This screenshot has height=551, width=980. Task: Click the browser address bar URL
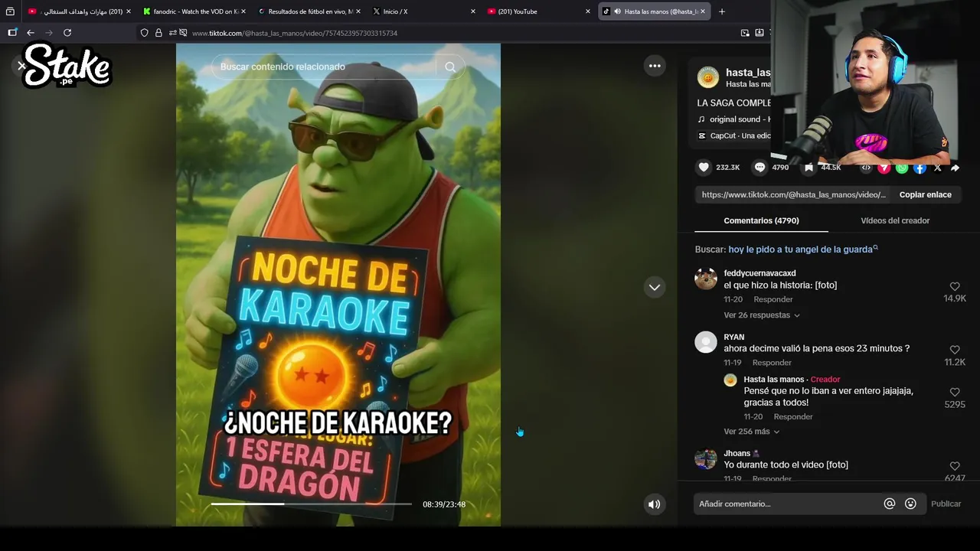295,33
